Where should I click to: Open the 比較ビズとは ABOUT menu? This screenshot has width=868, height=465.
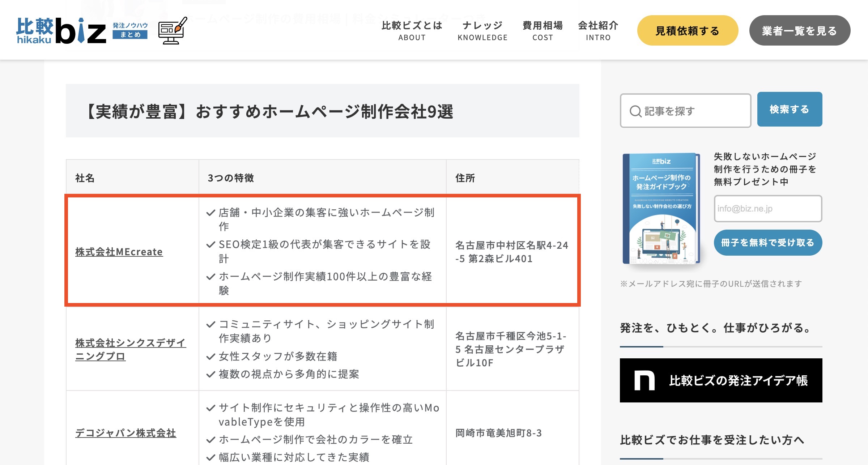[412, 31]
